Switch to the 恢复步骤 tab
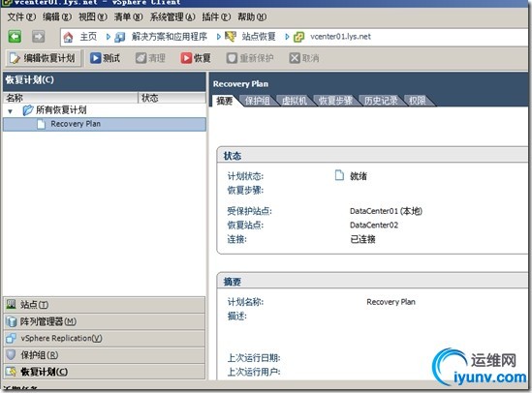This screenshot has width=532, height=393. (x=335, y=101)
